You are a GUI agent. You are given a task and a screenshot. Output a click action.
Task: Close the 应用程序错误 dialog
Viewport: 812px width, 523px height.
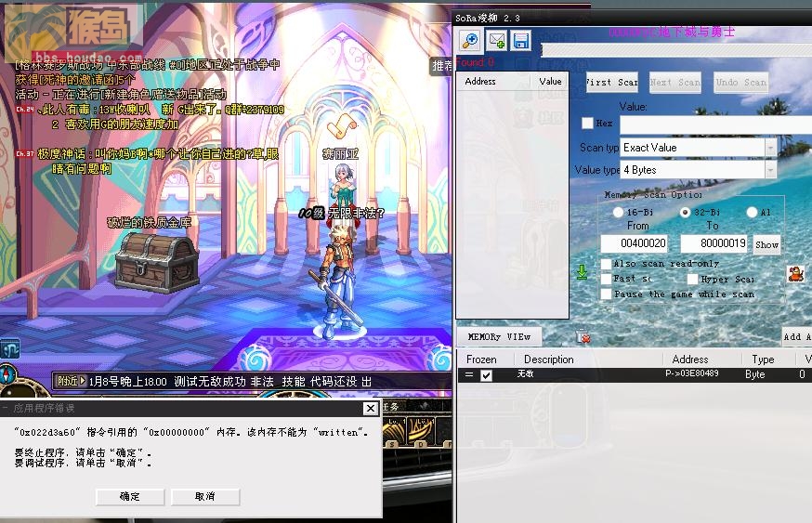(x=371, y=409)
